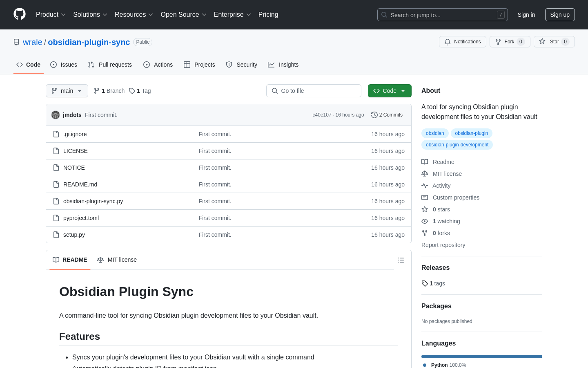The image size is (588, 368).
Task: Click the Go to file input
Action: pyautogui.click(x=314, y=91)
